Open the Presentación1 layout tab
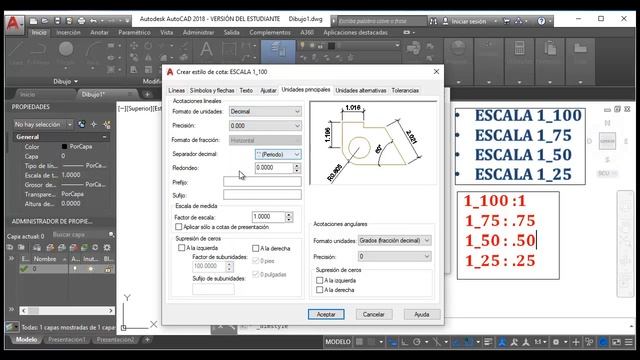 tap(67, 340)
